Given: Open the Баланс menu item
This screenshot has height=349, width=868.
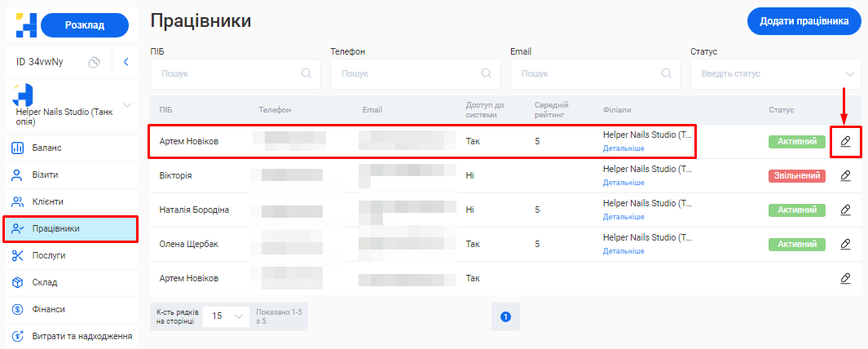Looking at the screenshot, I should tap(47, 148).
